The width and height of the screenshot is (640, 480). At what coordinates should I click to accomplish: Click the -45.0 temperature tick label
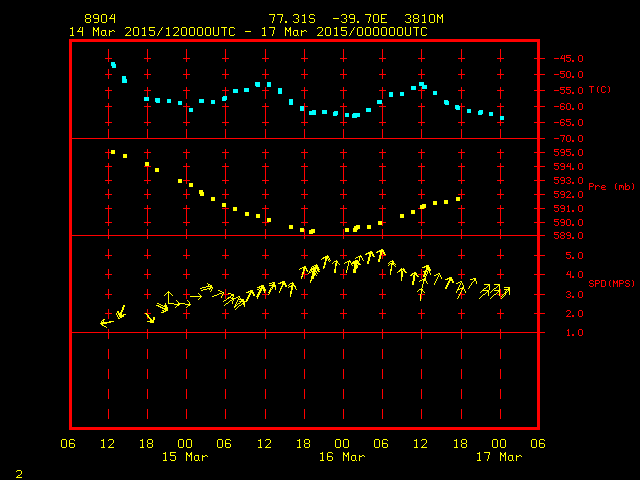pyautogui.click(x=568, y=58)
